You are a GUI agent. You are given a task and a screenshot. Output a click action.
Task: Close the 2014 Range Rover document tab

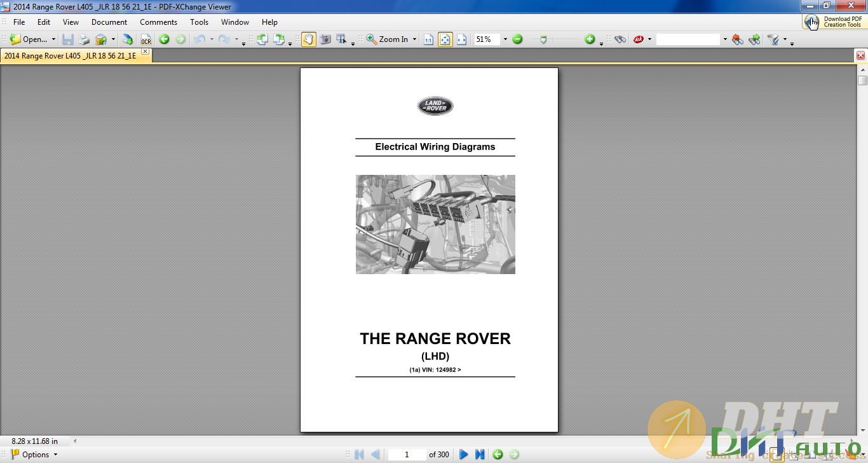tap(145, 52)
